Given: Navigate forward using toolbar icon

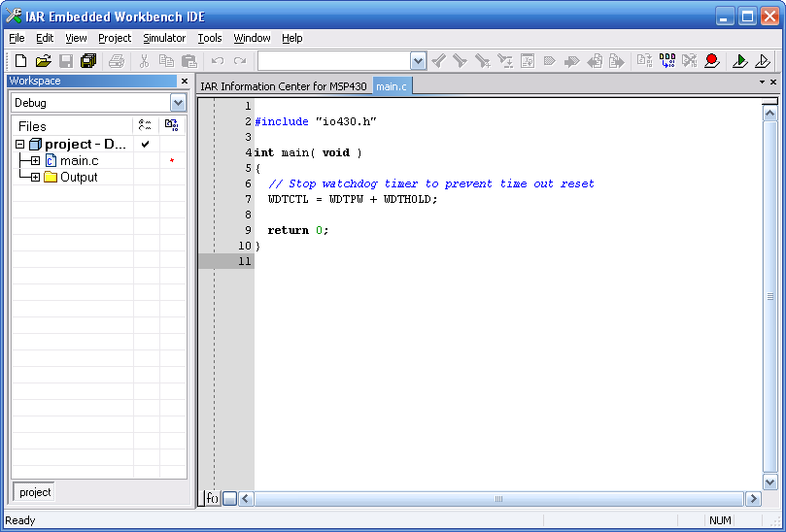Looking at the screenshot, I should (x=617, y=61).
